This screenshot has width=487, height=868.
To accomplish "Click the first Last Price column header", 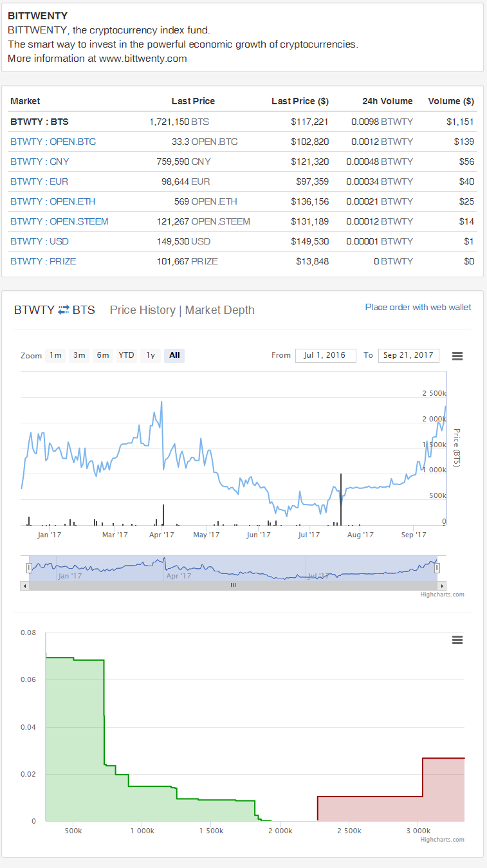I will [193, 101].
